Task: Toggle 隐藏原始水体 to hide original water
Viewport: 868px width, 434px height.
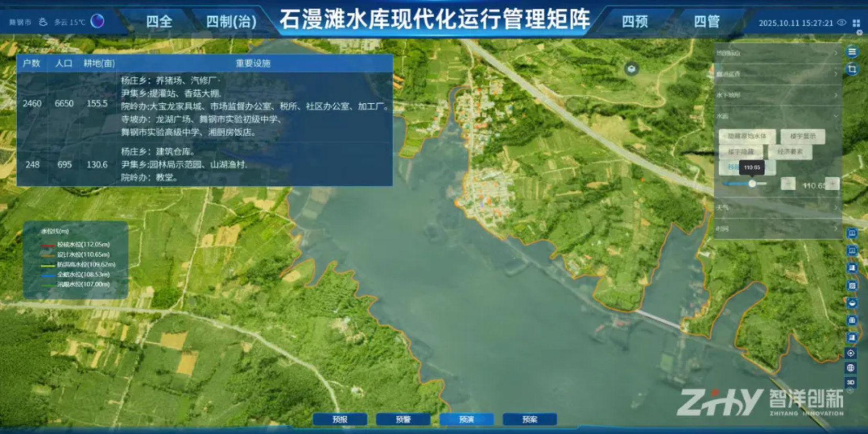Action: tap(747, 136)
